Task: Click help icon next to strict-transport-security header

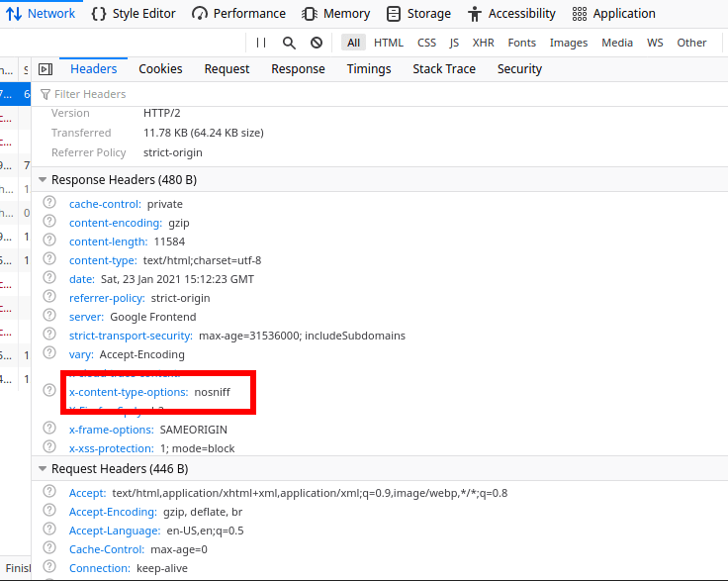Action: (x=49, y=334)
